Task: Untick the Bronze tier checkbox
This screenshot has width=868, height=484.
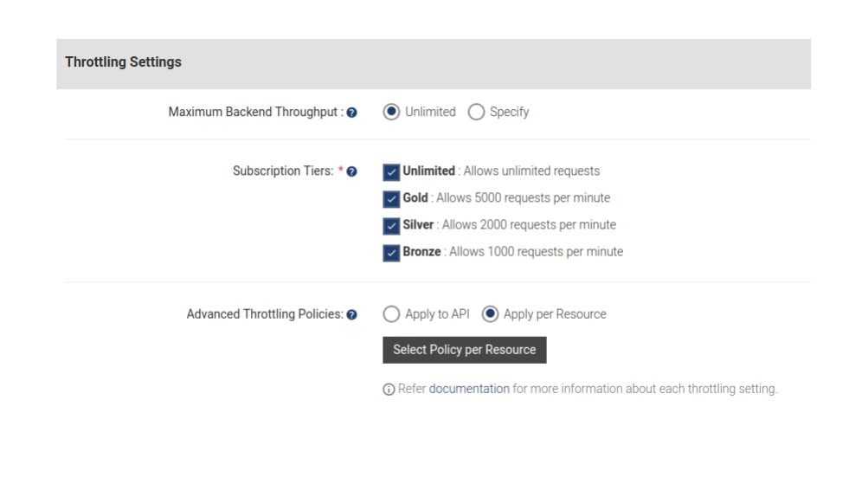Action: (391, 253)
